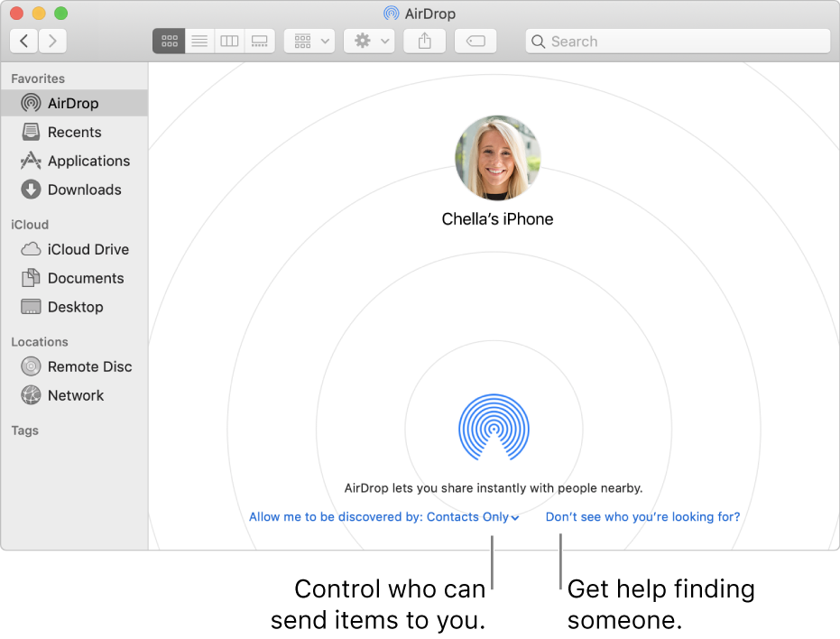
Task: Switch to column view
Action: tap(229, 42)
